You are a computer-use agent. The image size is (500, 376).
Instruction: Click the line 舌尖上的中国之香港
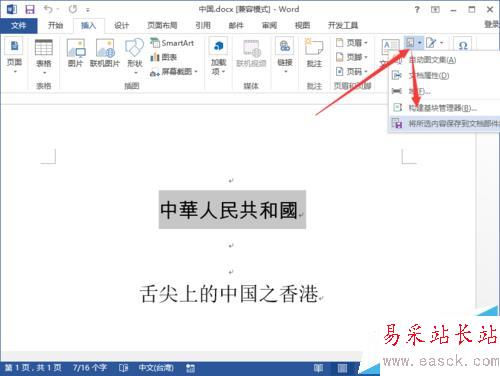229,294
